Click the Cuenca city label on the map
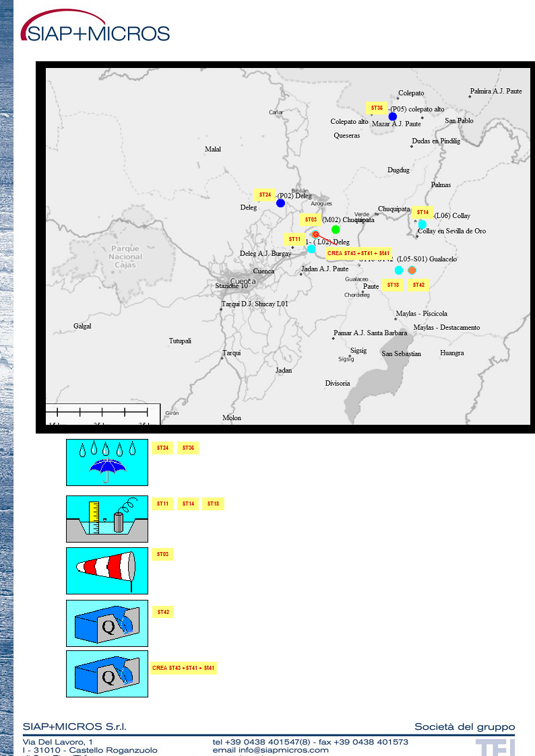The height and width of the screenshot is (756, 535). pos(243,281)
